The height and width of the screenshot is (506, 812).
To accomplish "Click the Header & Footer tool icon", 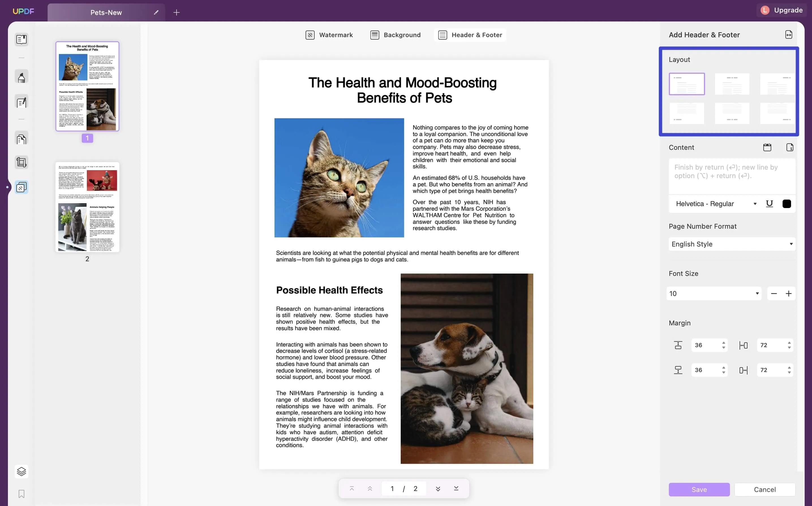I will pos(442,34).
